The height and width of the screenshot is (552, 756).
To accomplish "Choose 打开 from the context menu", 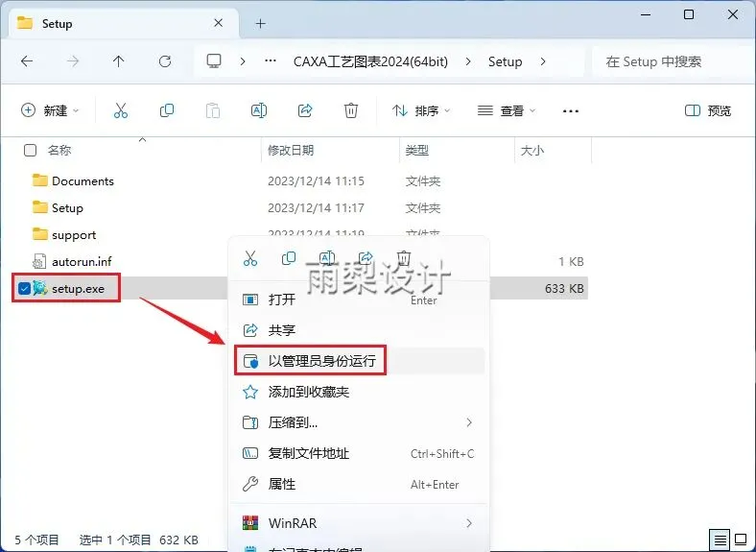I will pyautogui.click(x=358, y=300).
